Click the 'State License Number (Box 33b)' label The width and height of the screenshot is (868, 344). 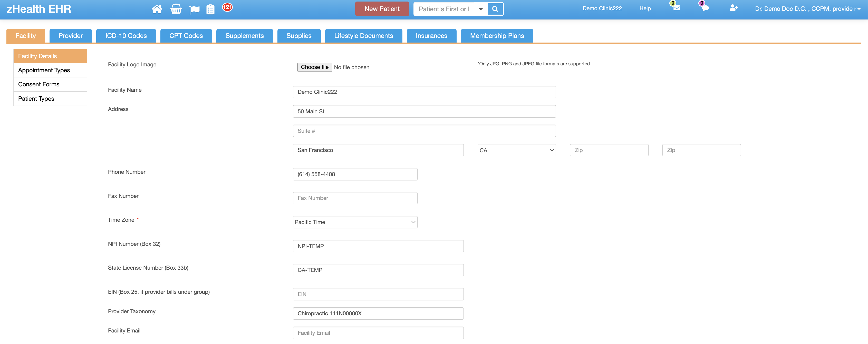pyautogui.click(x=148, y=268)
